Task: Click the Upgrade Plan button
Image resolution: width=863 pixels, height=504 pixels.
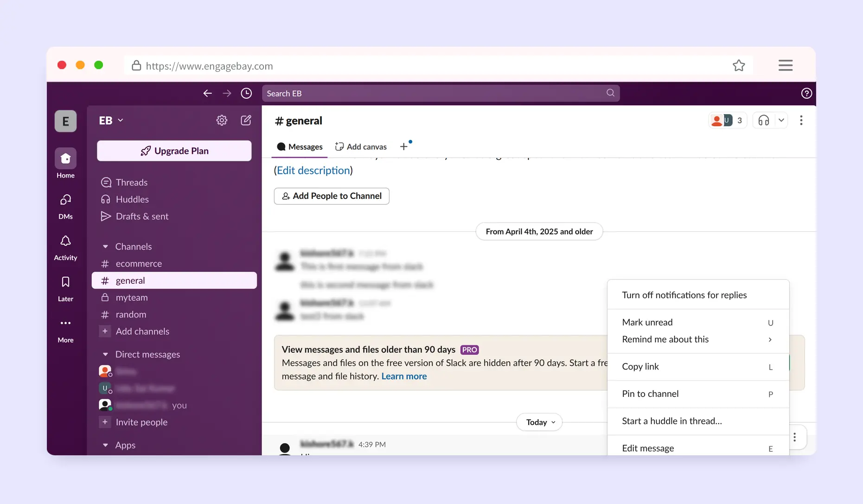Action: [174, 151]
